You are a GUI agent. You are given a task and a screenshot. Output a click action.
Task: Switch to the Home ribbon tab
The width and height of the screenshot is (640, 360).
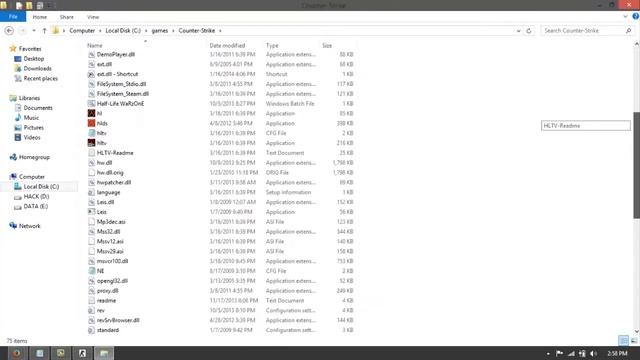pos(40,17)
